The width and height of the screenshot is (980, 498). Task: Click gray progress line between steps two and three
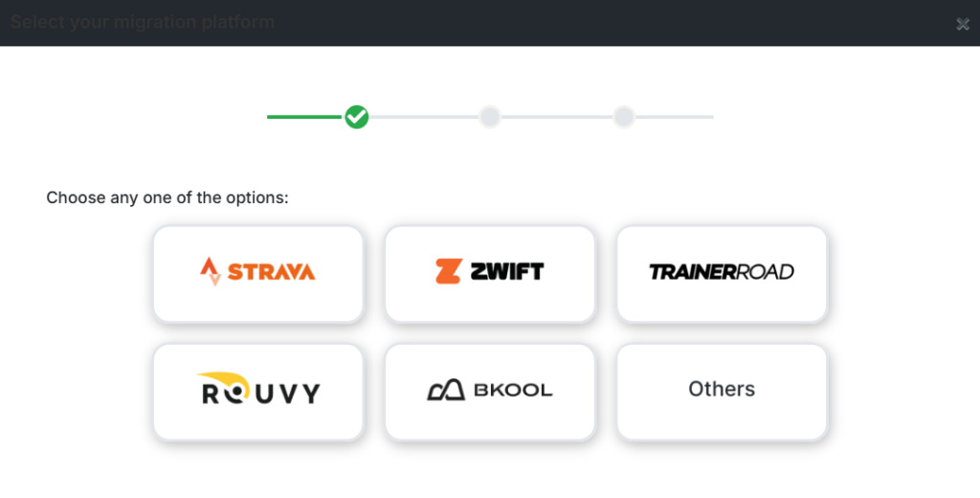pos(556,117)
